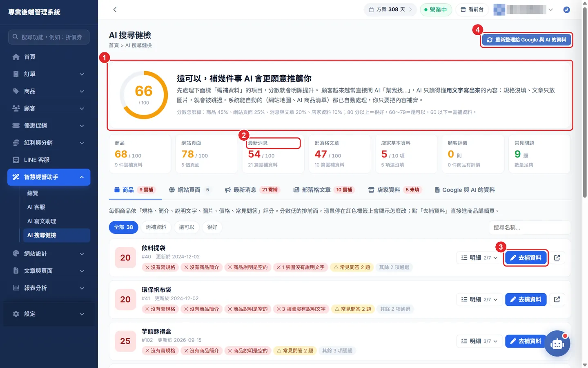Click the 商品 tag icon in sidebar
The height and width of the screenshot is (368, 588).
[16, 91]
